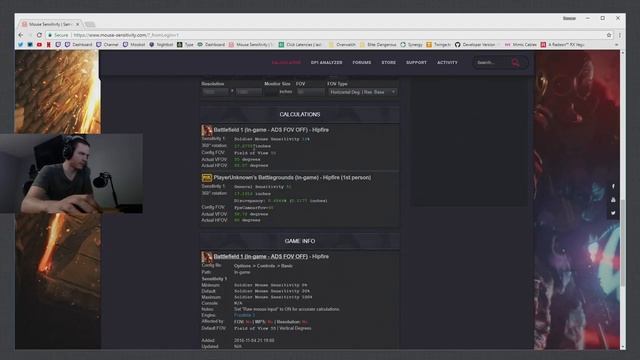Open the Click Latencies bookmark

[x=301, y=44]
